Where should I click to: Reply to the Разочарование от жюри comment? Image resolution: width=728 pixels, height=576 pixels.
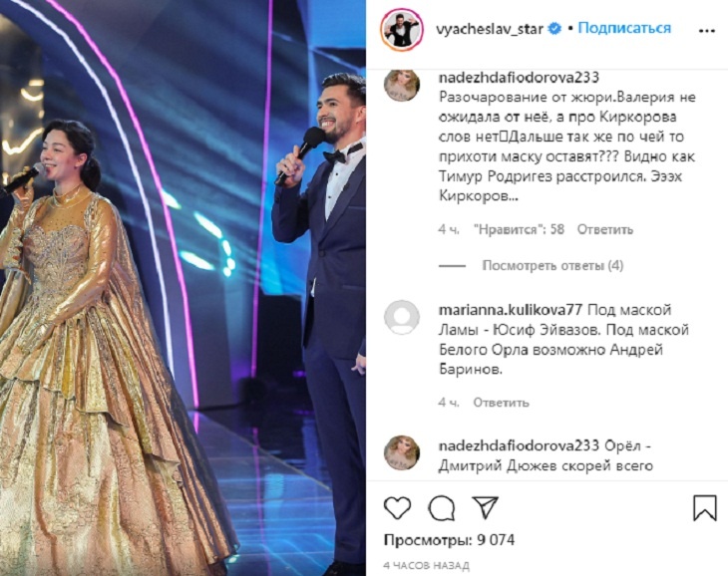coord(605,229)
